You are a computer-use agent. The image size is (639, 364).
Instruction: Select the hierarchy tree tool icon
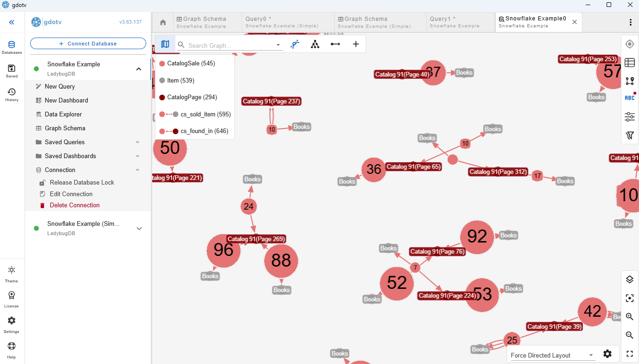point(315,44)
